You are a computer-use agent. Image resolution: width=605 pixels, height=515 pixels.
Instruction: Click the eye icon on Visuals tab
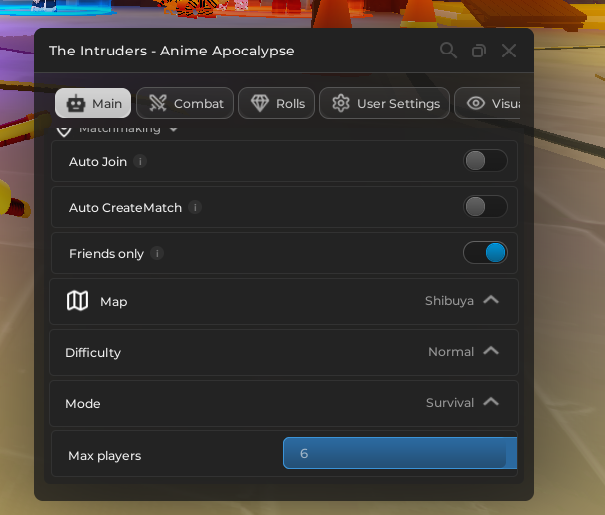pos(476,103)
